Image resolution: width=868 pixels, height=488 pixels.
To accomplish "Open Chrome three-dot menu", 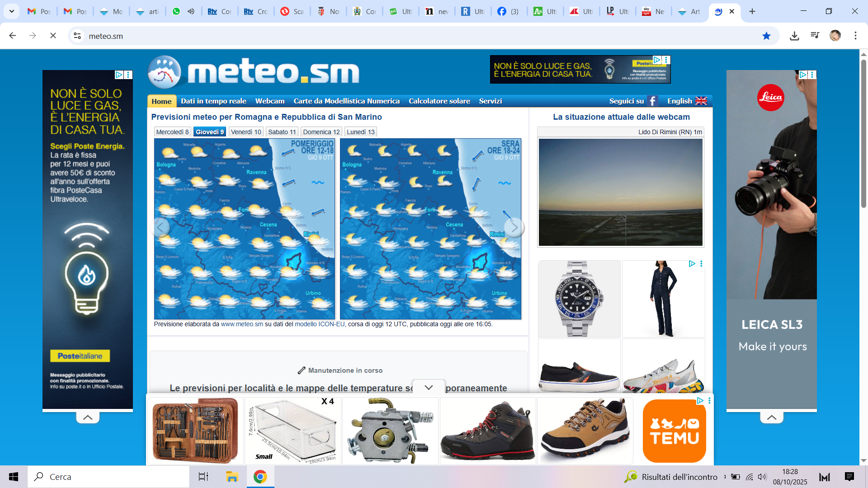I will pyautogui.click(x=855, y=36).
